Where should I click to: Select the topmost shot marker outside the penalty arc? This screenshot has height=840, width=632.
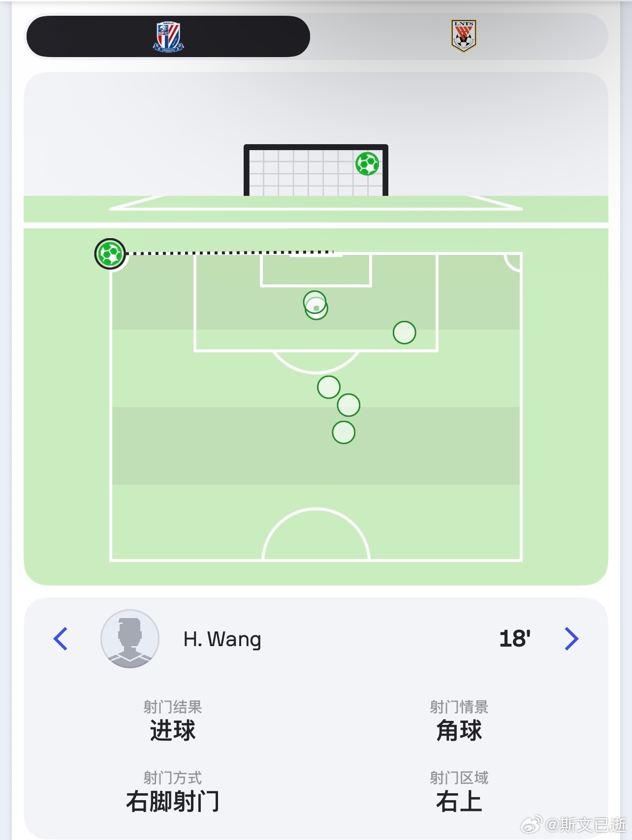pyautogui.click(x=329, y=387)
